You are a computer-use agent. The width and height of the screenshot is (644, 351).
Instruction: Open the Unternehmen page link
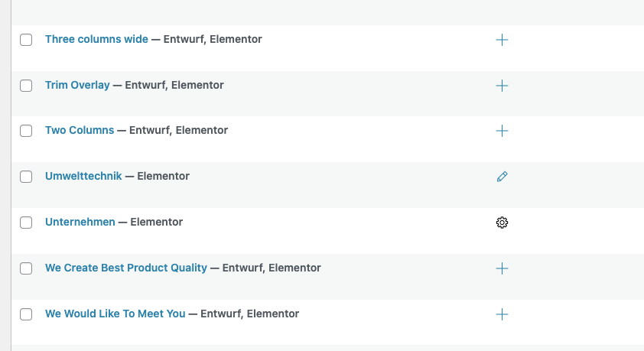(80, 222)
